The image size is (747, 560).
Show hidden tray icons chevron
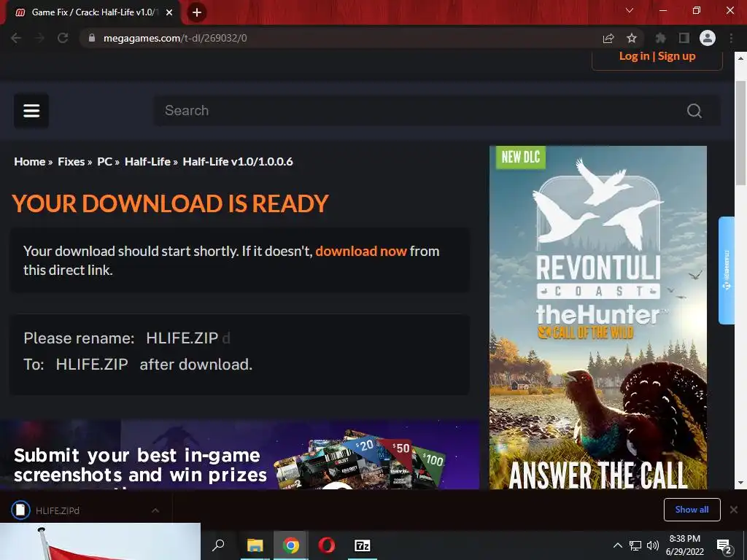(617, 545)
